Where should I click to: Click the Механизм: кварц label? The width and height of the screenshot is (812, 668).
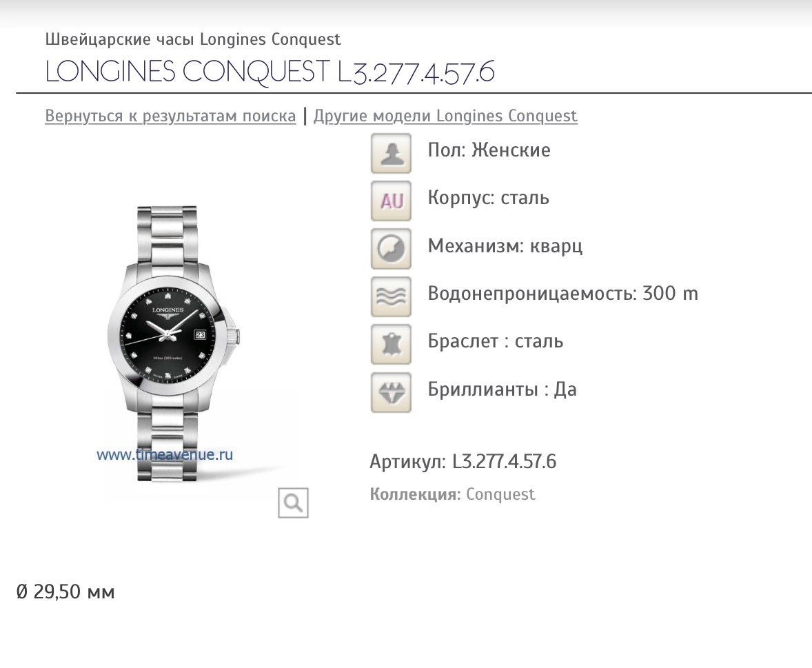point(505,246)
